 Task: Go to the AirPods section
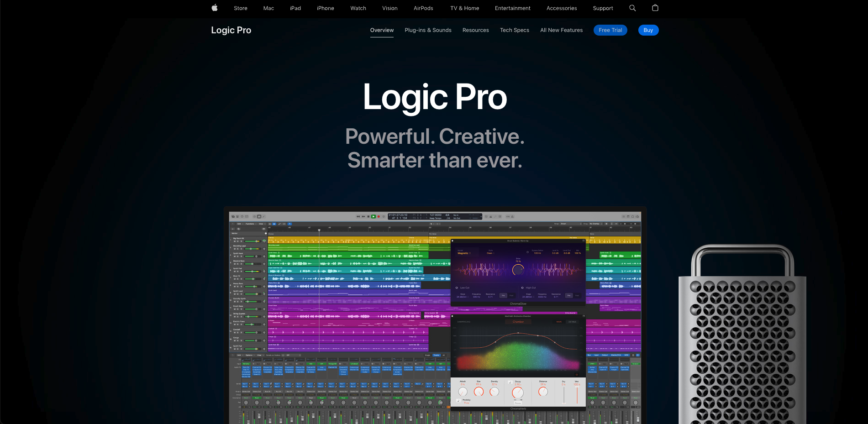pos(423,8)
